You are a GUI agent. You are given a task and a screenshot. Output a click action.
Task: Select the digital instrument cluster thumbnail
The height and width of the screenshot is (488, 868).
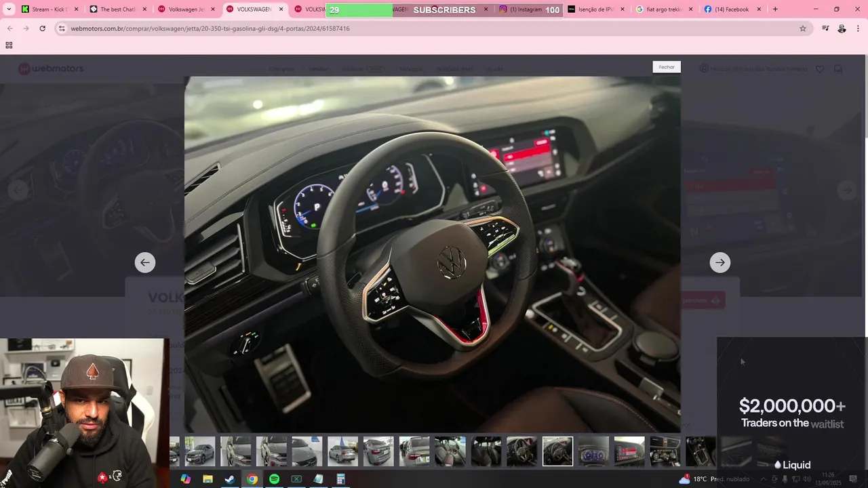tap(593, 451)
